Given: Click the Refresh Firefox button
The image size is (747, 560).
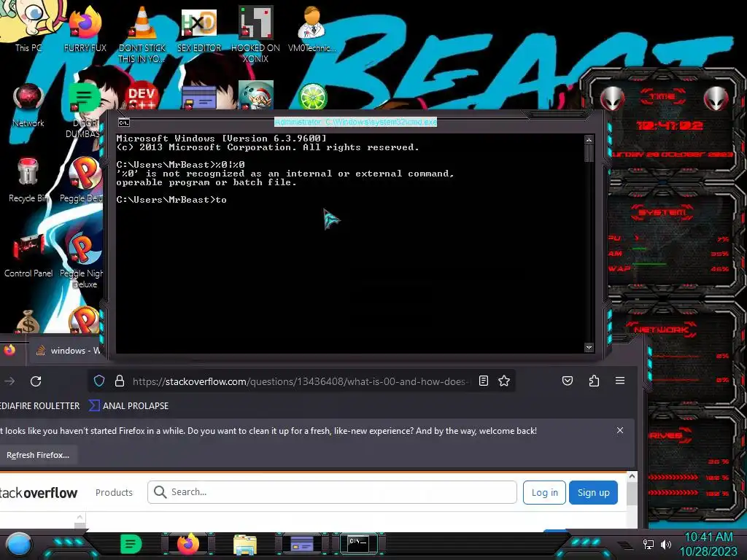Looking at the screenshot, I should pyautogui.click(x=38, y=455).
